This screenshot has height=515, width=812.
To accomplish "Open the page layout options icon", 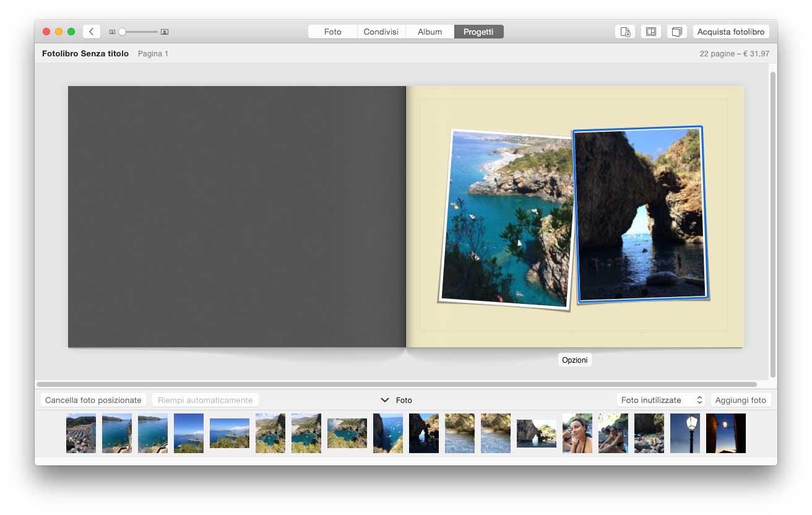I will coord(651,32).
